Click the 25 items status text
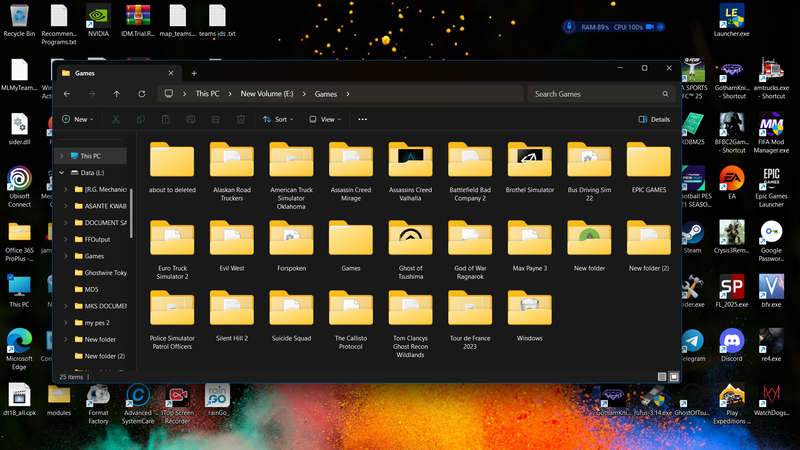 click(71, 377)
